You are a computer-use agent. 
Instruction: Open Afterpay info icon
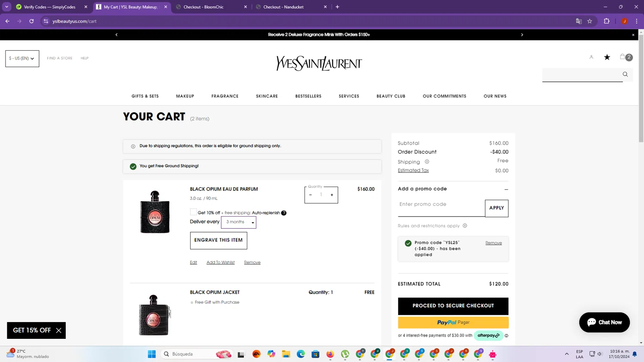pyautogui.click(x=507, y=335)
